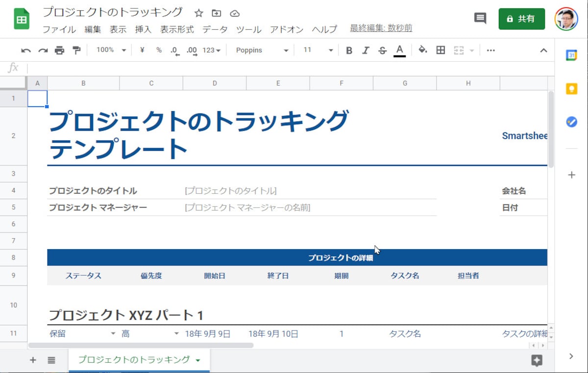Open Google Tasks side panel
Viewport: 588px width, 373px height.
pos(571,122)
